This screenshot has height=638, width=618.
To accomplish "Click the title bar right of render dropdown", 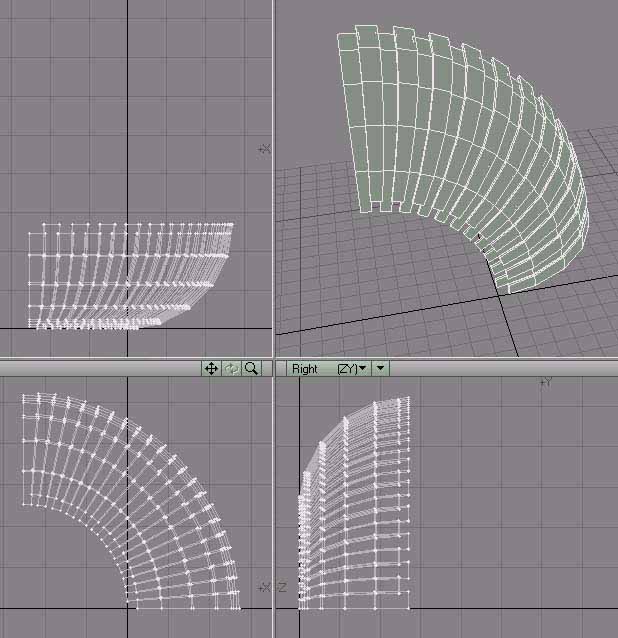I will pos(500,368).
